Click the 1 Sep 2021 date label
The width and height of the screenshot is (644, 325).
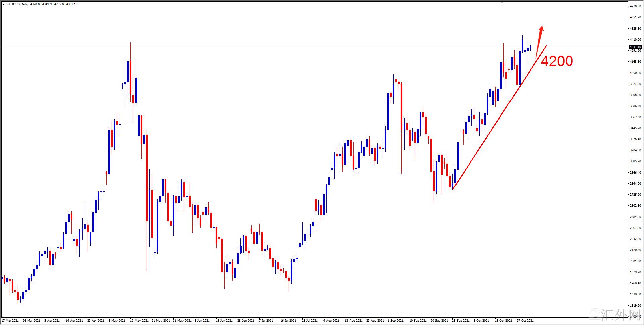coord(396,321)
